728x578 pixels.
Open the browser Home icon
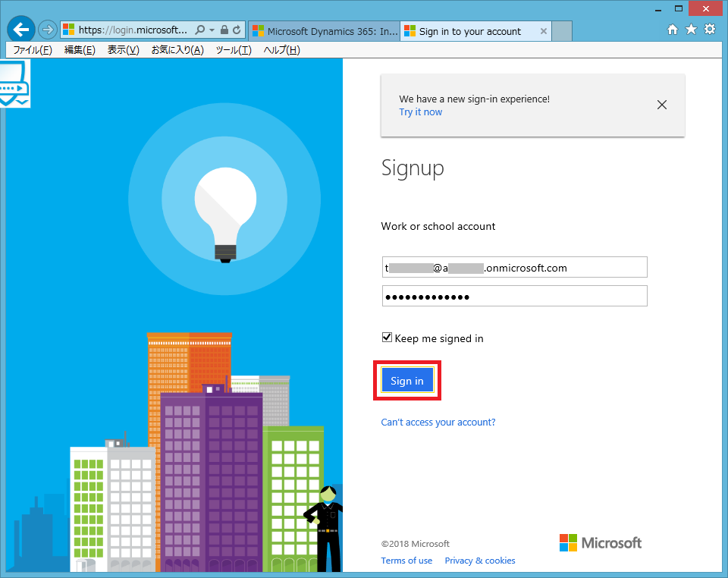pos(672,30)
